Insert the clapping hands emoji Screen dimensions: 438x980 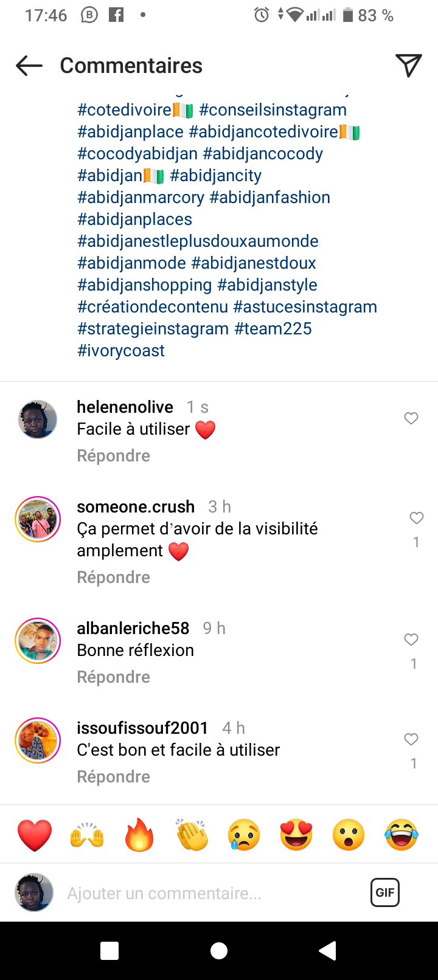[192, 834]
